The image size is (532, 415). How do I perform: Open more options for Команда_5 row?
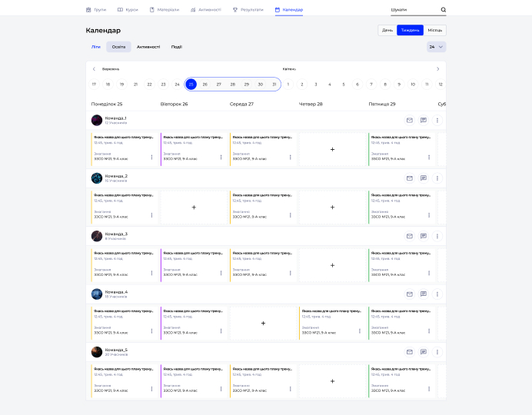[x=437, y=352]
